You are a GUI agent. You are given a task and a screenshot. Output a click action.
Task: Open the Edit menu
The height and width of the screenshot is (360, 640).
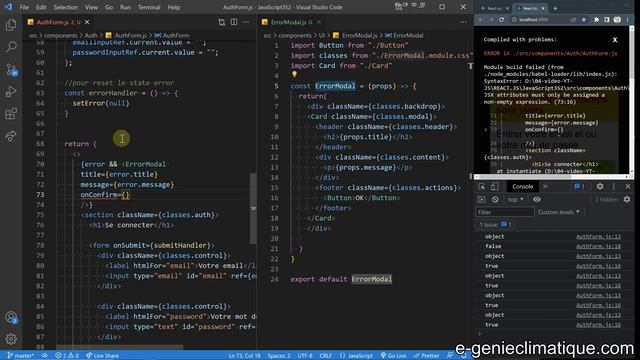[x=41, y=7]
